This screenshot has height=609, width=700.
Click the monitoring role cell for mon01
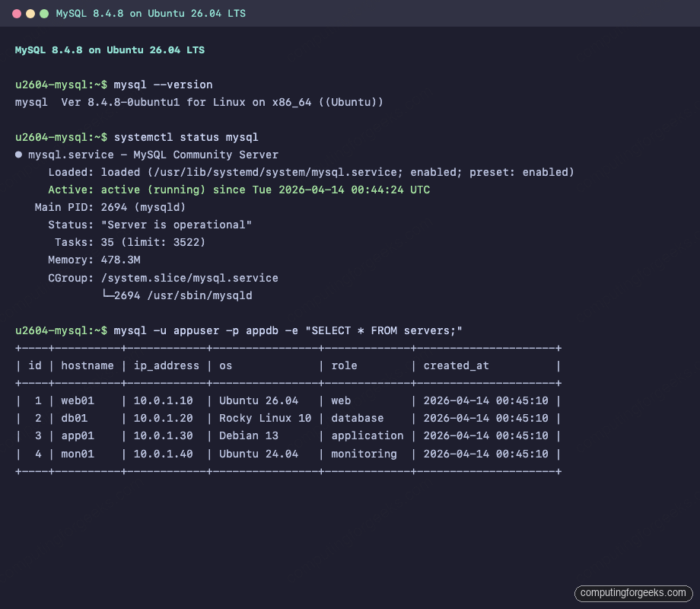365,453
